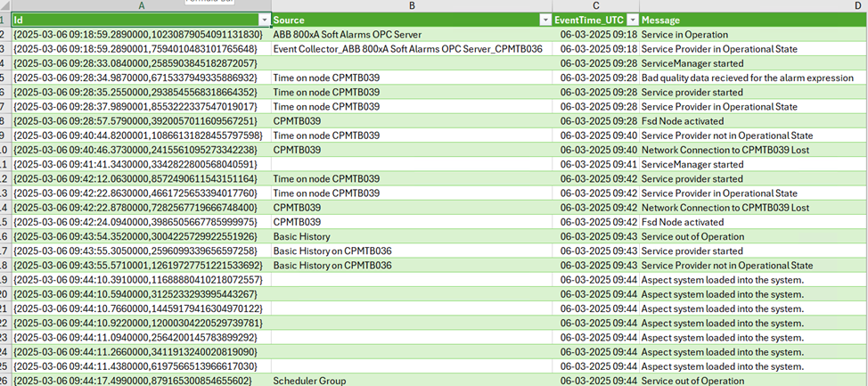The image size is (868, 386).
Task: Select 'Basic History on CPMTB036' beside 'Service provider started'
Action: coord(412,250)
